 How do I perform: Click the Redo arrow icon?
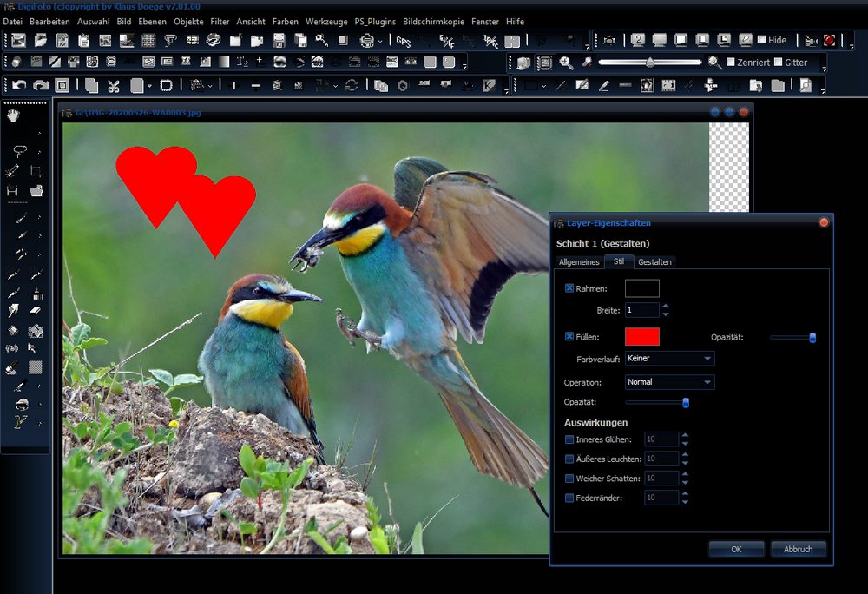(41, 85)
